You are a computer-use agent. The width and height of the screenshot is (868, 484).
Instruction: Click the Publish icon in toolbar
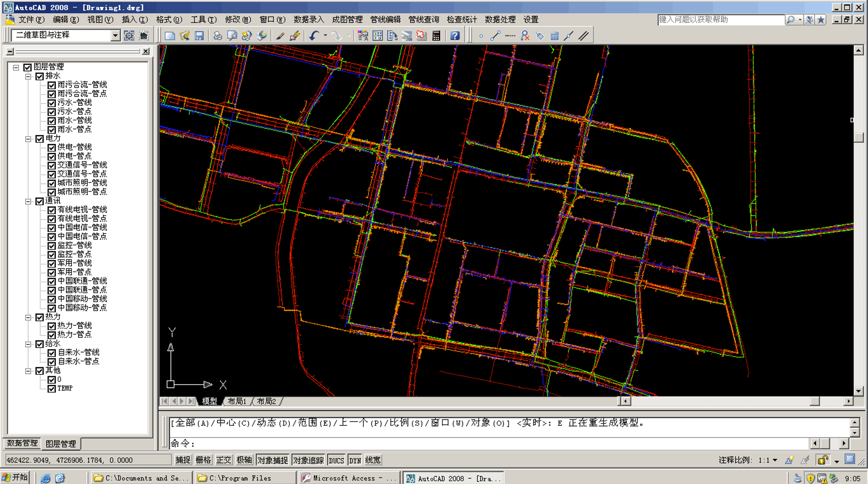[247, 36]
